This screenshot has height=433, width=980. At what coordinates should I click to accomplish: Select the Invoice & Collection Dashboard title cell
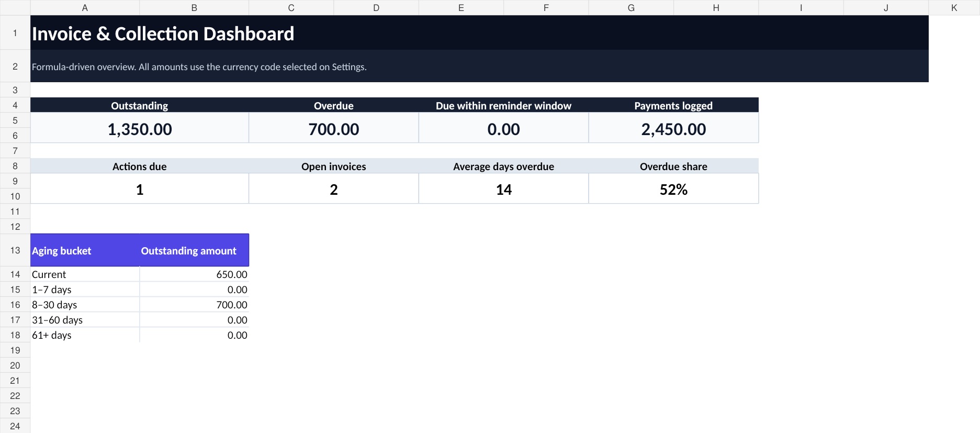(479, 33)
